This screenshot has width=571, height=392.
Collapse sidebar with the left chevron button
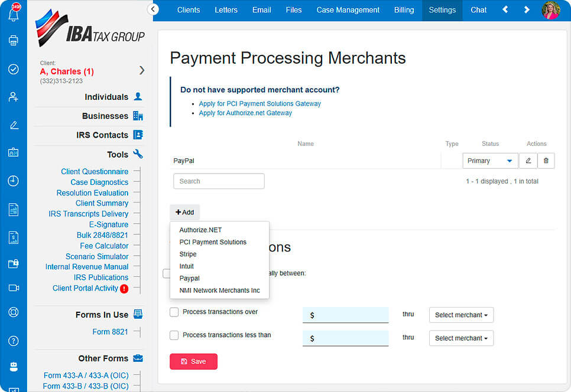[153, 9]
